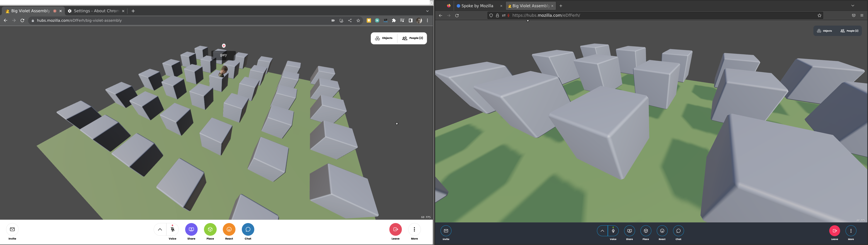Open the Objects list in Chrome Hubs window
The height and width of the screenshot is (245, 868).
[384, 38]
